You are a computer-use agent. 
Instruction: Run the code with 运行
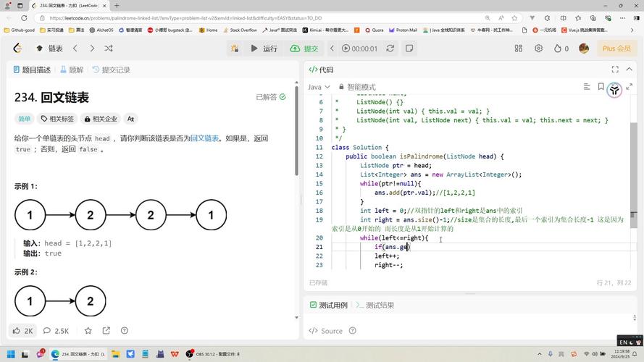(x=264, y=49)
